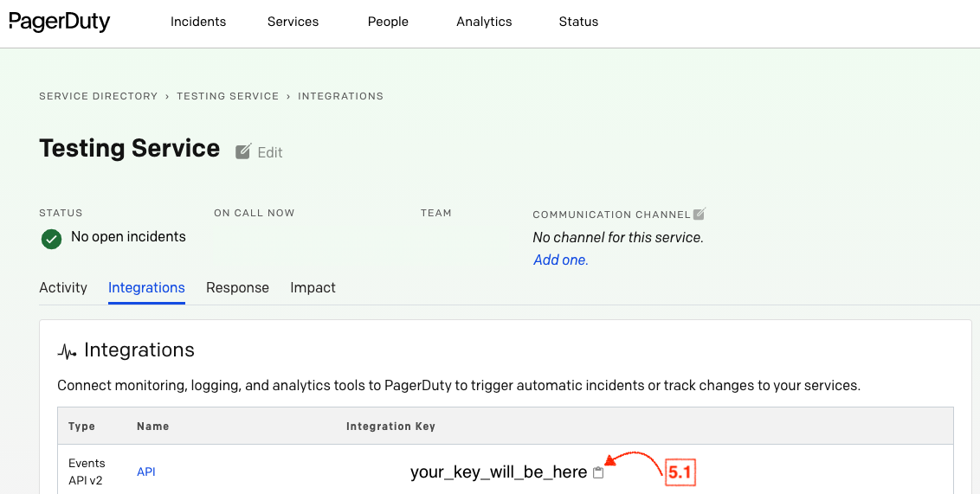
Task: Open the Incidents menu
Action: pyautogui.click(x=198, y=22)
